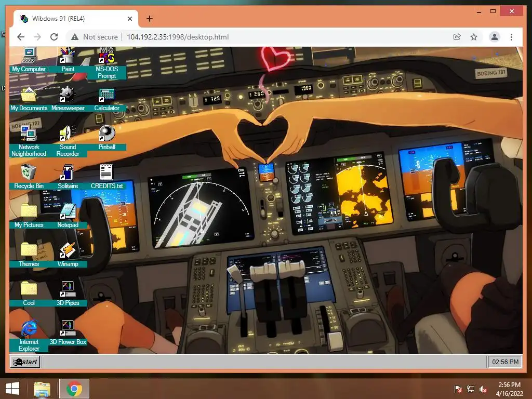Open the Themes folder
The width and height of the screenshot is (532, 399).
point(29,255)
